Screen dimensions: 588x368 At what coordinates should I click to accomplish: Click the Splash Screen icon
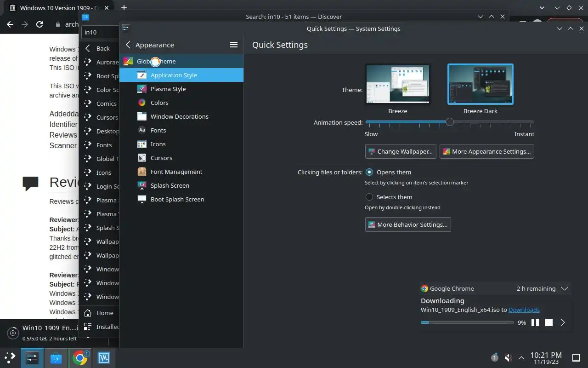142,185
